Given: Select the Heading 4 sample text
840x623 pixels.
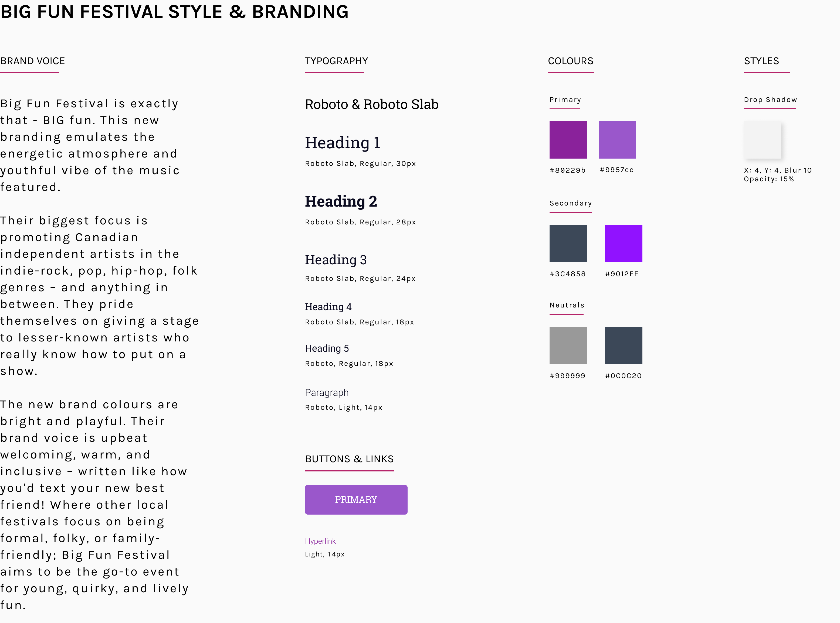Looking at the screenshot, I should point(328,307).
